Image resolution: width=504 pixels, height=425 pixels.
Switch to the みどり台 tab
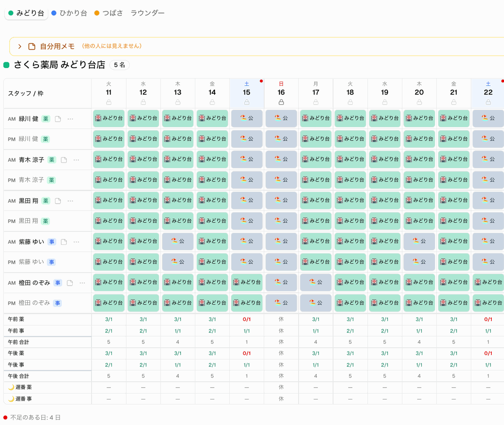[26, 13]
